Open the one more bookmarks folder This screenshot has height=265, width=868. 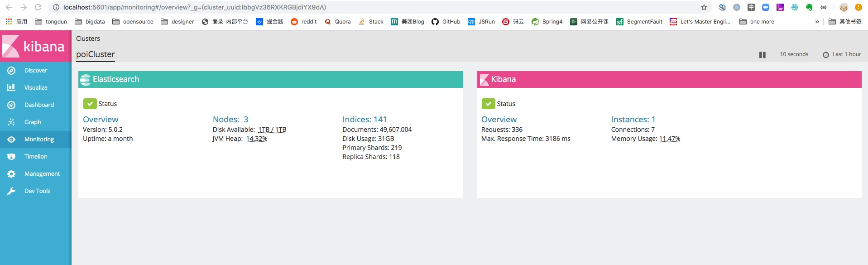pyautogui.click(x=757, y=22)
